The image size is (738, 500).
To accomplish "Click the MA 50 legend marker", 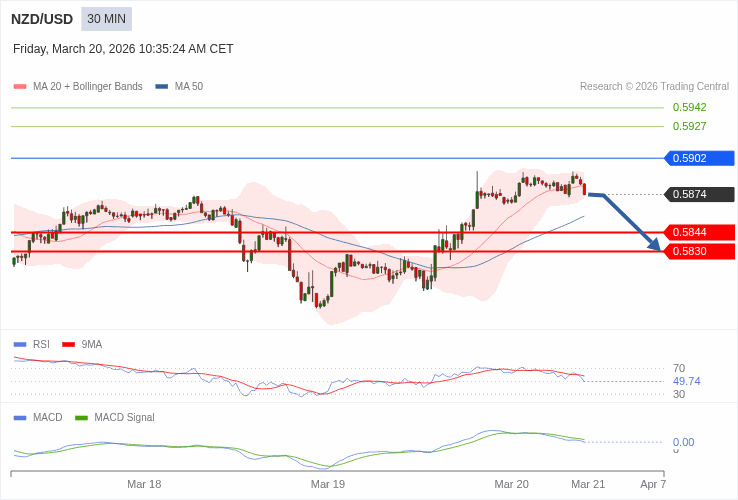I will (162, 87).
